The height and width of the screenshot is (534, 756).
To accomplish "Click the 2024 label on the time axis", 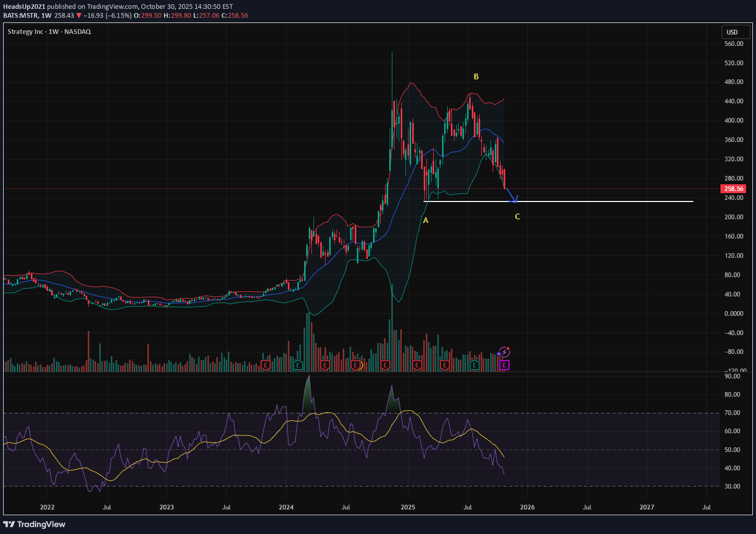I will coord(286,507).
